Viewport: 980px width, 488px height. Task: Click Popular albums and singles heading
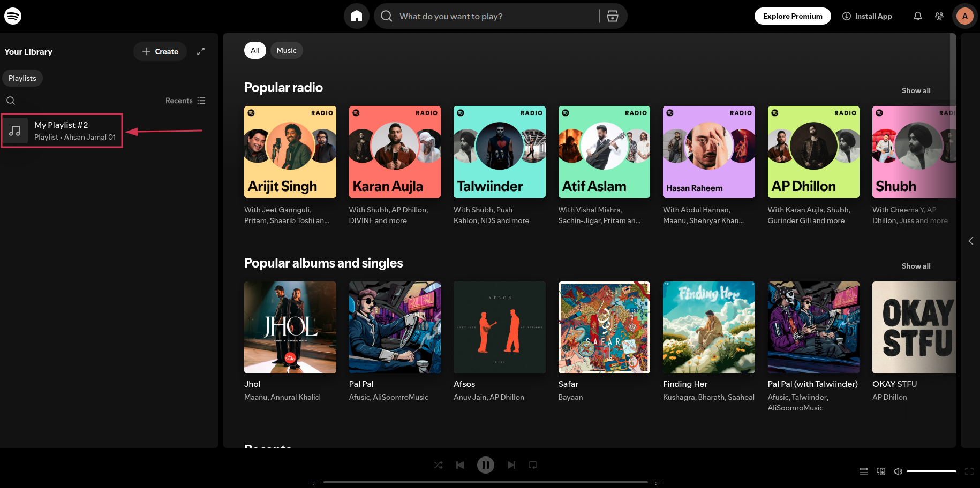click(x=323, y=263)
